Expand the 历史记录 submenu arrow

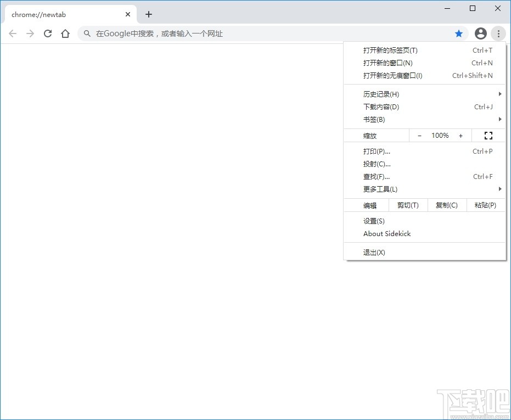500,94
